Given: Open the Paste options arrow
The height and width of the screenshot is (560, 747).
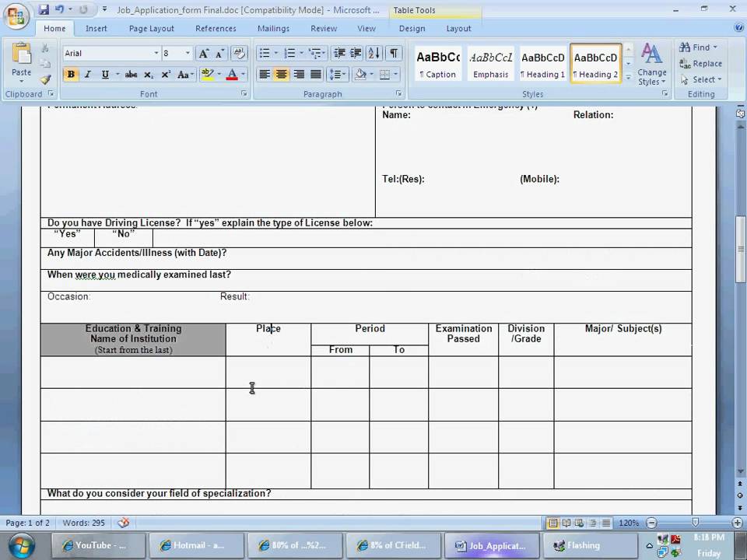Looking at the screenshot, I should coord(22,82).
